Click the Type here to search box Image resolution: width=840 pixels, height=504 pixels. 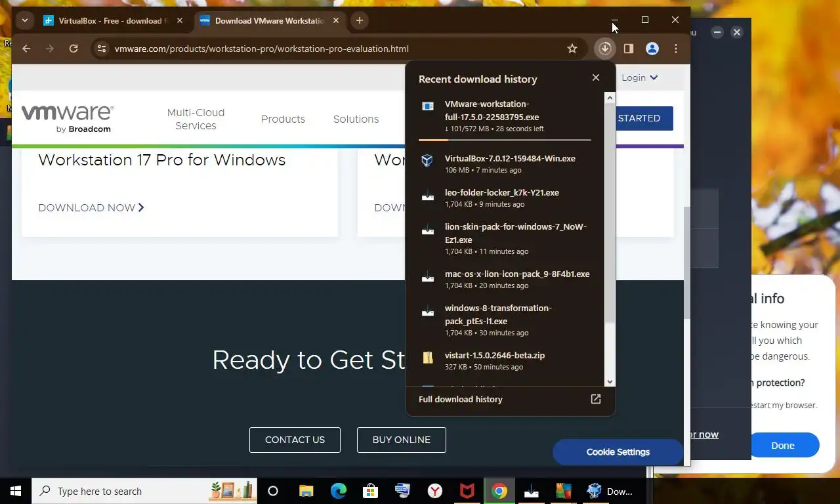click(144, 491)
